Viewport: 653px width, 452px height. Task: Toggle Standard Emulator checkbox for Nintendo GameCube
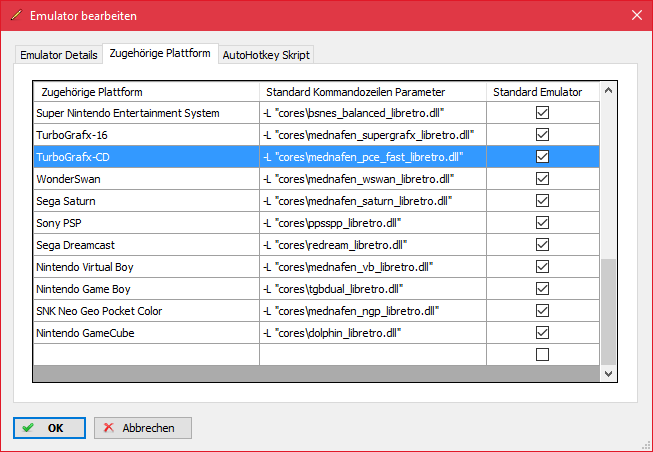click(542, 333)
